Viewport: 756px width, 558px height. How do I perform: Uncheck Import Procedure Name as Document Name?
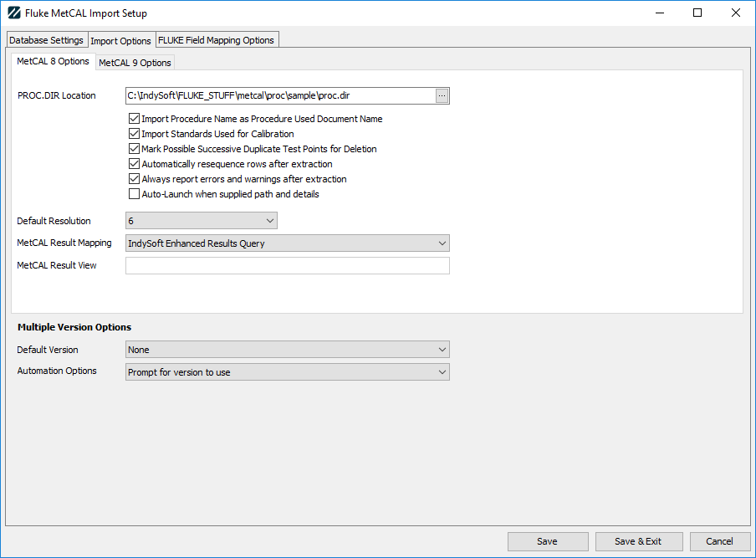(134, 119)
